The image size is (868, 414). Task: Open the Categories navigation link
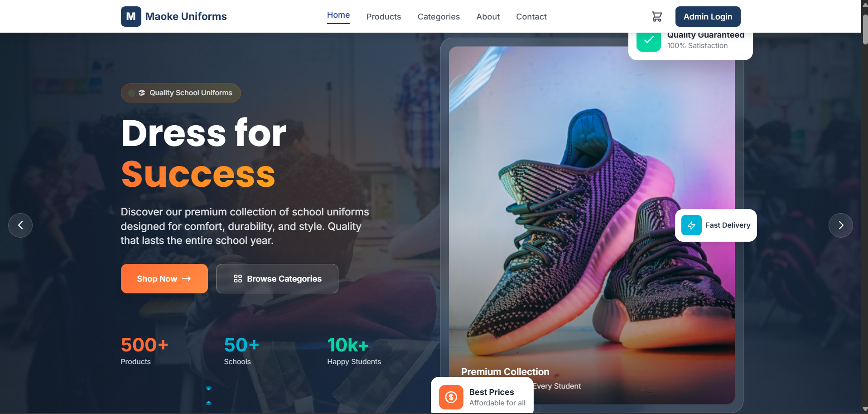point(439,17)
